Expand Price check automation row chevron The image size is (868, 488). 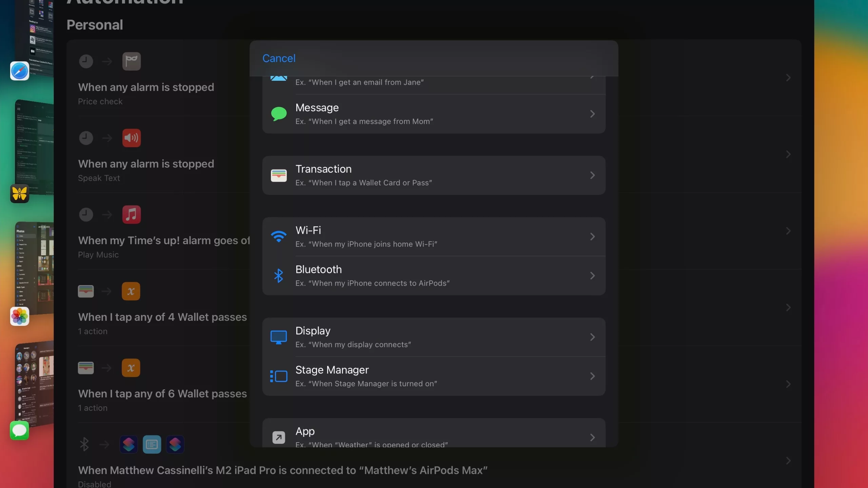tap(788, 78)
